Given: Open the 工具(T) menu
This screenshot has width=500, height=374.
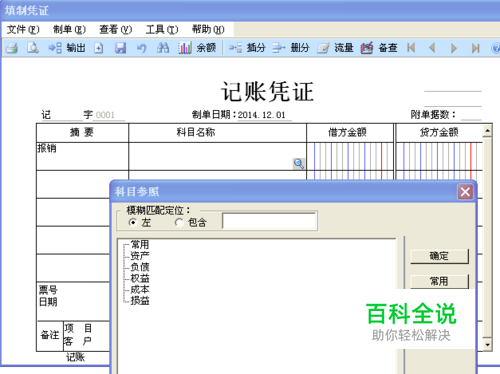Looking at the screenshot, I should [x=162, y=30].
